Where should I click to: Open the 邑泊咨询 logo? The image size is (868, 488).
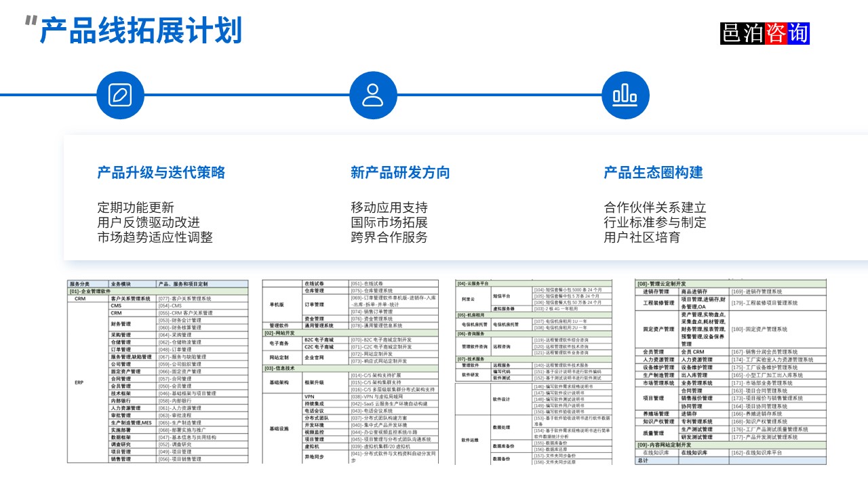765,34
